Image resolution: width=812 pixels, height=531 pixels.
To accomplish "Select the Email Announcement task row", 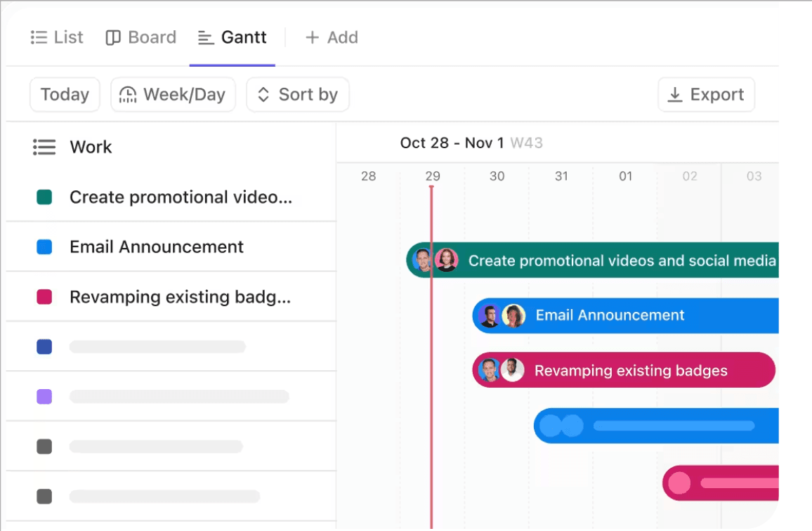I will pos(171,247).
